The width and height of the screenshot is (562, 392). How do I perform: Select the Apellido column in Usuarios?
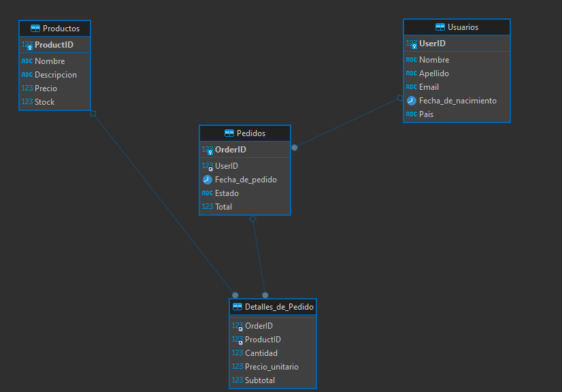tap(434, 73)
